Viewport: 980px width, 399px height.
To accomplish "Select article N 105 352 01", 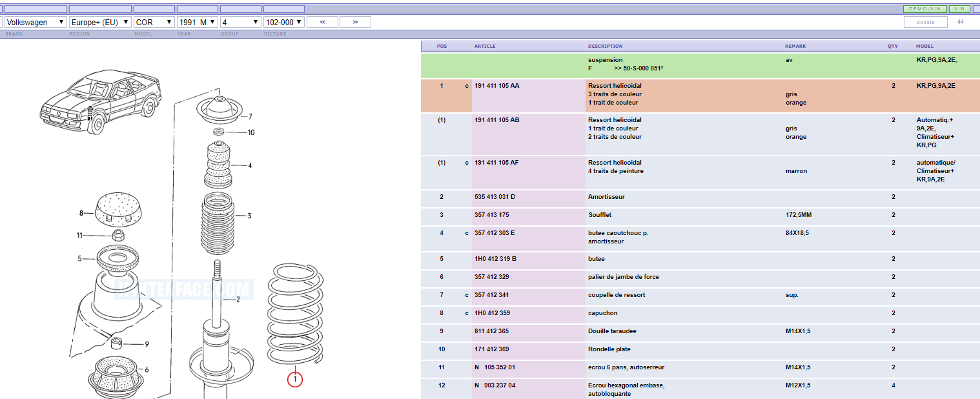I will coord(494,367).
